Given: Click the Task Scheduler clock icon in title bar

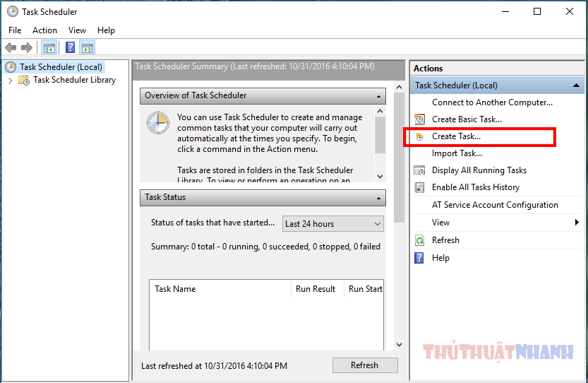Looking at the screenshot, I should (13, 11).
